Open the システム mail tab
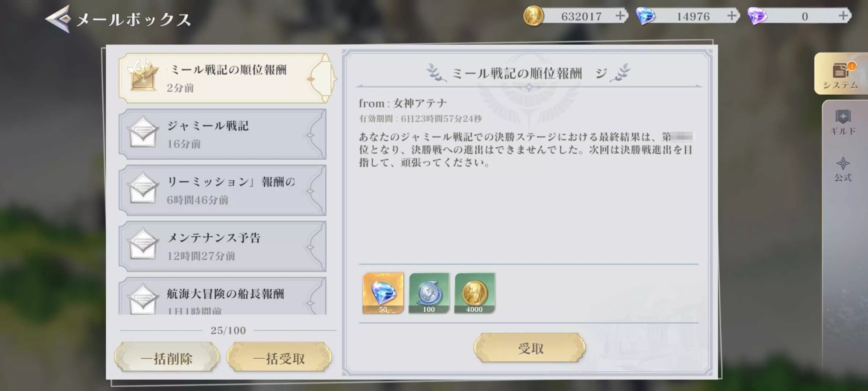This screenshot has height=391, width=868. (x=841, y=74)
